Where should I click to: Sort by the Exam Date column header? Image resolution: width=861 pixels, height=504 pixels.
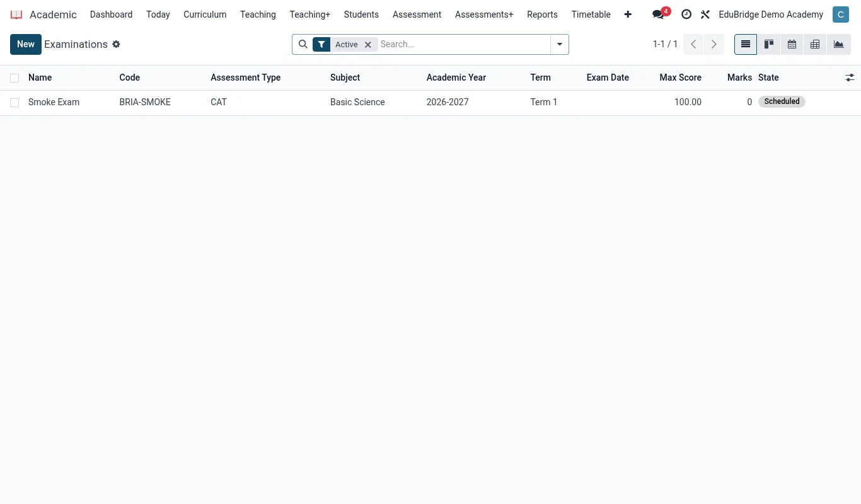[x=608, y=77]
